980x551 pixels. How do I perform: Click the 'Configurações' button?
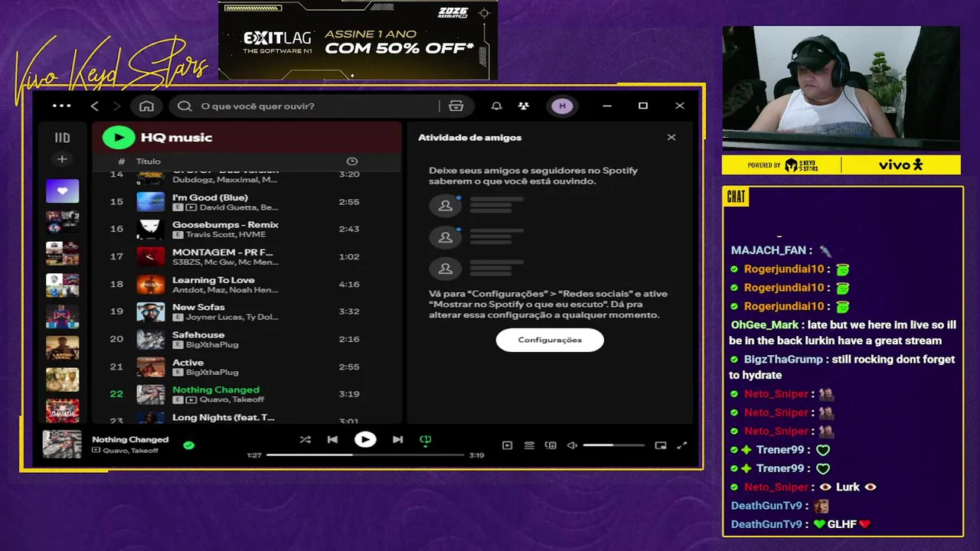tap(550, 340)
